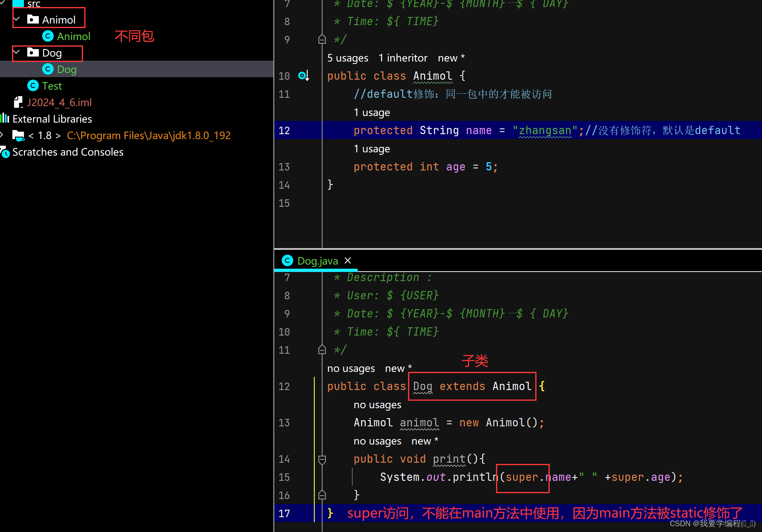The height and width of the screenshot is (532, 762).
Task: Select the J2024_4_6.iml file
Action: point(59,102)
